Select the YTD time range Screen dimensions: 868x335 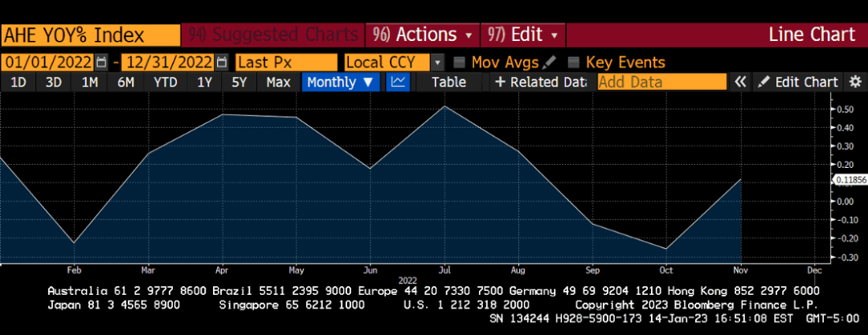pyautogui.click(x=166, y=82)
